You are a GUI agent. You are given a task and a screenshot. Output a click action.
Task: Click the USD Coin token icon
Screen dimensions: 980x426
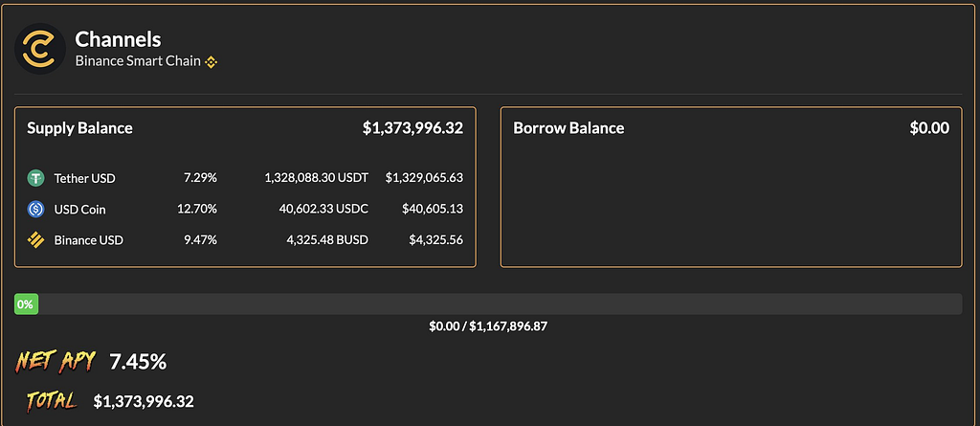coord(36,209)
